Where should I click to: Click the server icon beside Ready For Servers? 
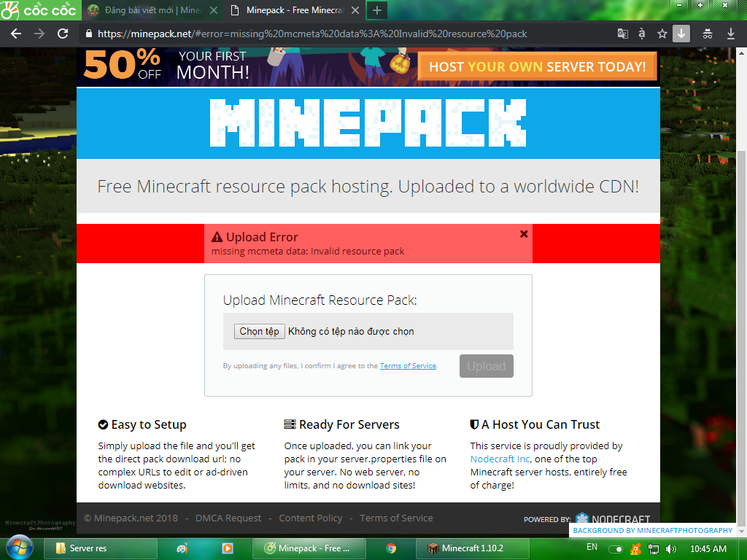290,424
